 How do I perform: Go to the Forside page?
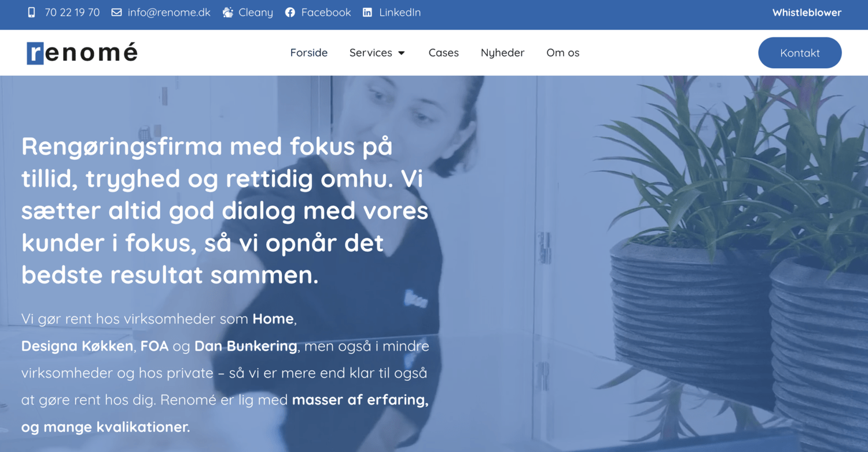click(x=309, y=53)
